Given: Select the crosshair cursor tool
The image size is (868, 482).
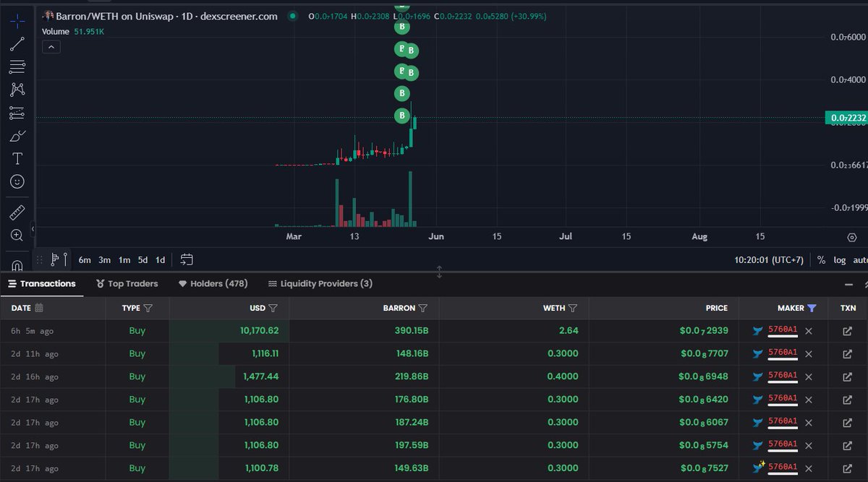Looking at the screenshot, I should coord(17,22).
